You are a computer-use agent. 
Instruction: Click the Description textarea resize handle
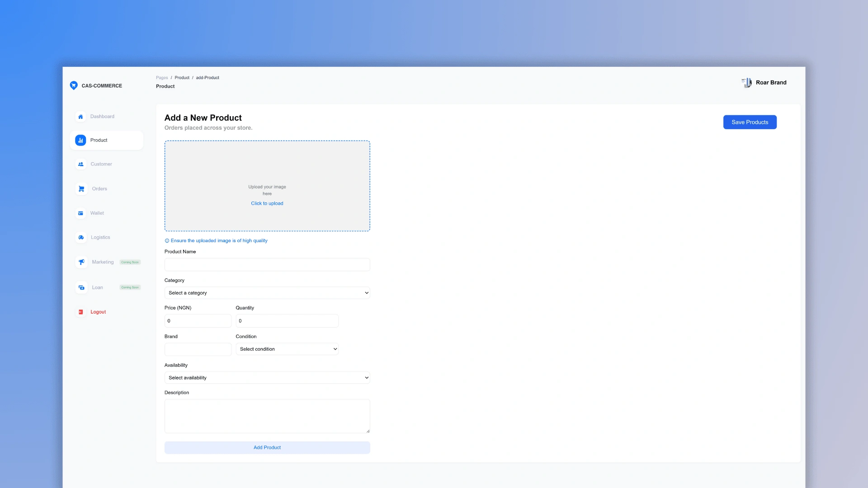tap(368, 431)
